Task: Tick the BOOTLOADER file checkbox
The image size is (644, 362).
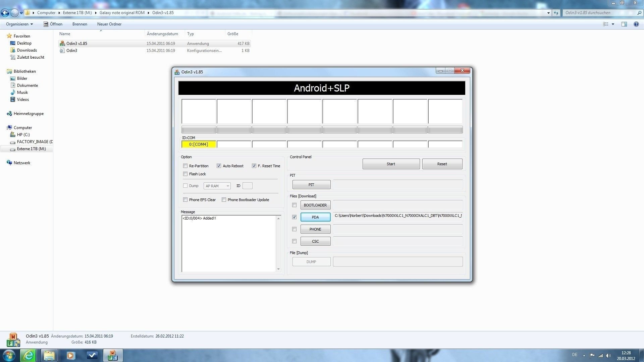Action: pos(294,205)
